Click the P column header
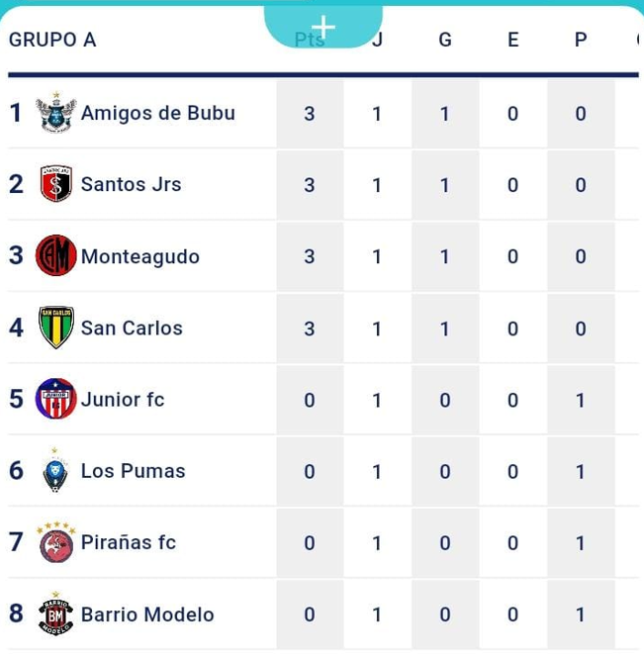This screenshot has height=663, width=644. [581, 40]
